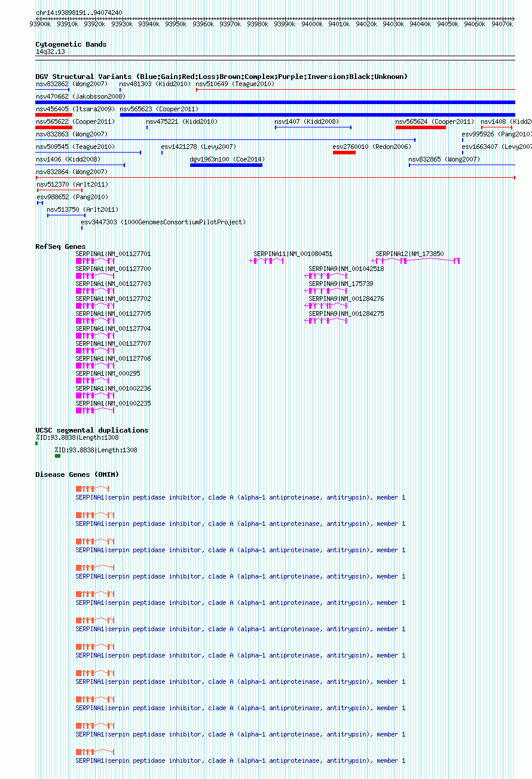Select variant nsv832862 (Wong2007)
The image size is (532, 779).
pos(72,84)
